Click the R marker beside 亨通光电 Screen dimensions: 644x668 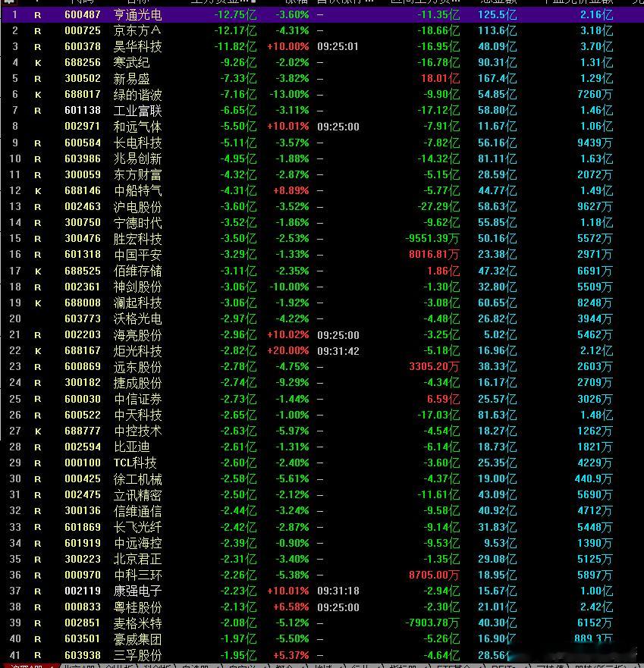(x=37, y=15)
